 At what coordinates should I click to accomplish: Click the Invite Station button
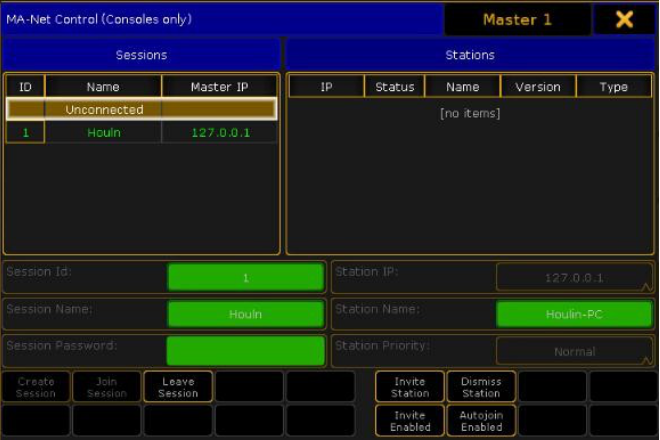pos(410,387)
